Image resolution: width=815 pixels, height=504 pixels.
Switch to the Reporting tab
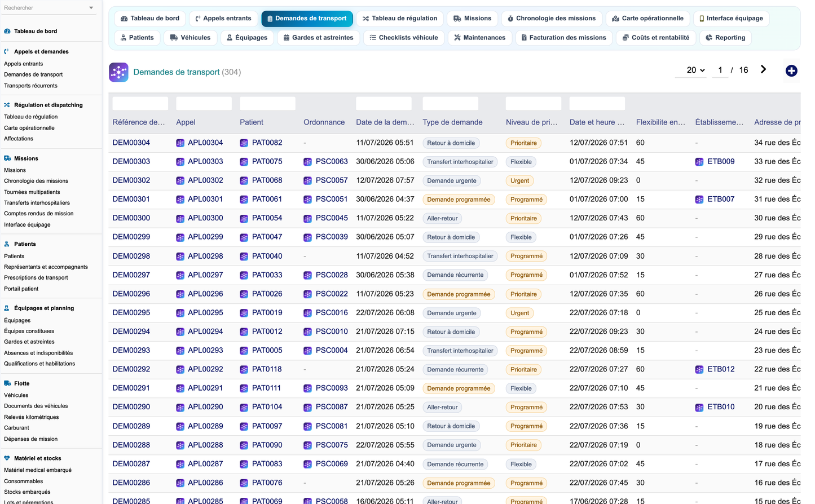[725, 38]
